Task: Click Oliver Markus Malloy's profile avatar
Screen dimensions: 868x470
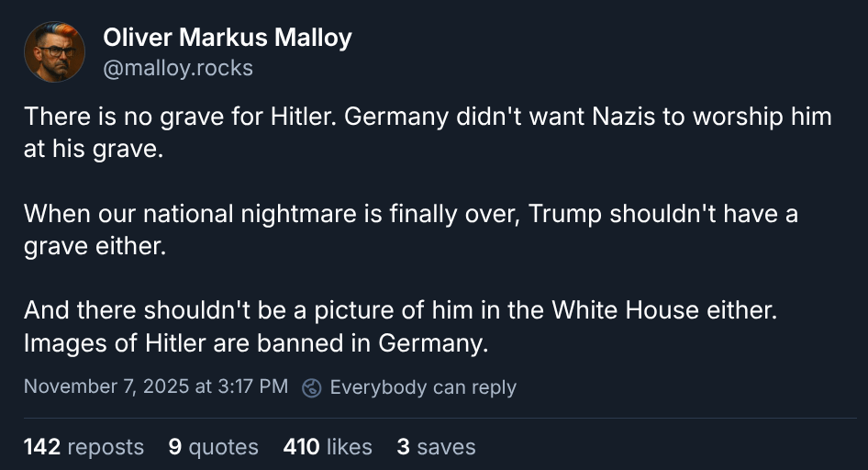Action: [x=54, y=52]
